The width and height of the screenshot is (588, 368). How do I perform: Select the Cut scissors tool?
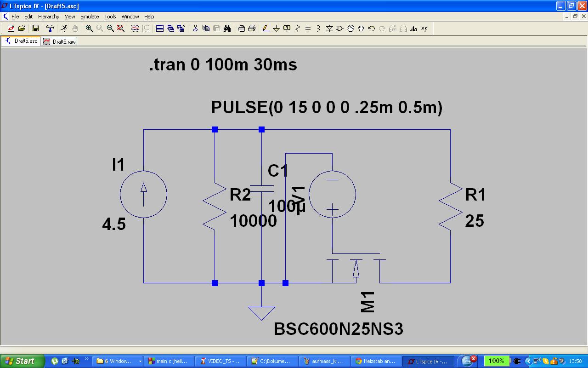click(x=195, y=29)
